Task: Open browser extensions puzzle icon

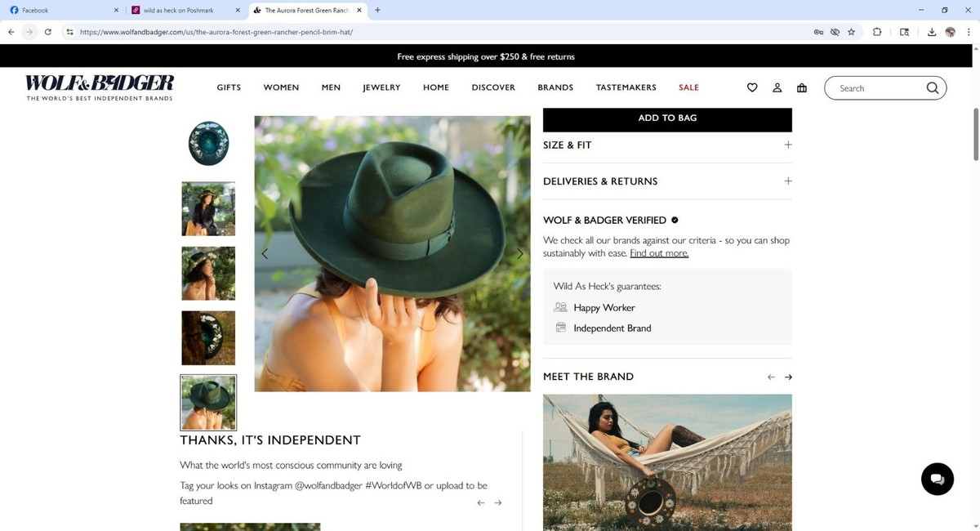Action: 877,32
